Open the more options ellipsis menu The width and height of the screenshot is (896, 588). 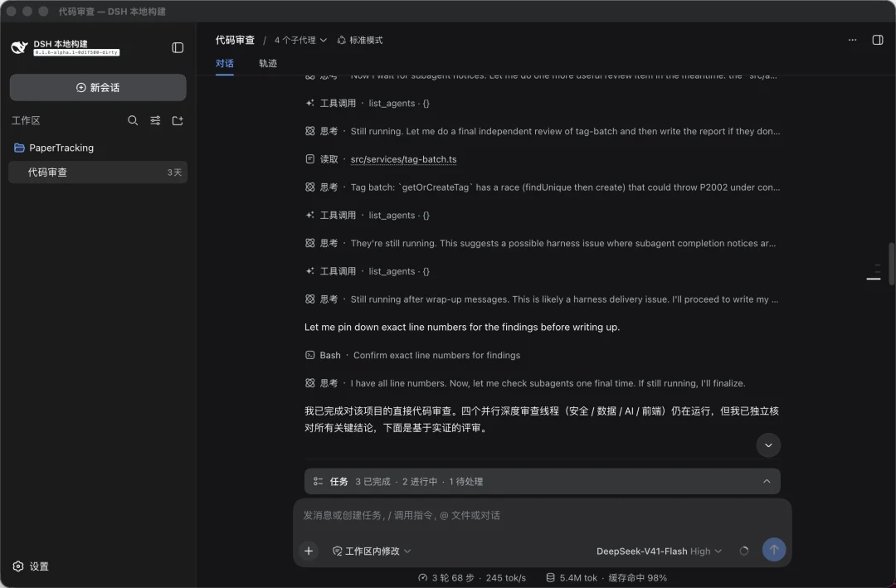tap(853, 40)
